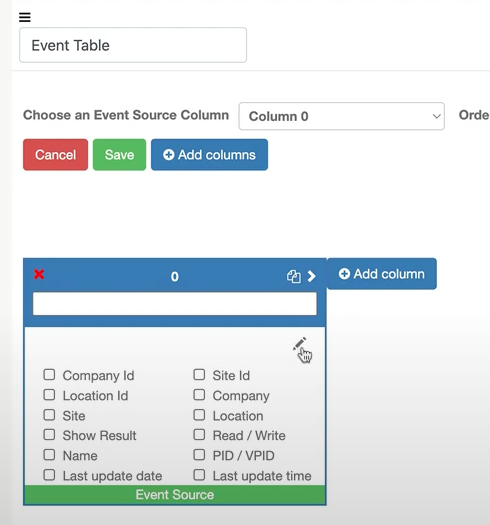
Task: Toggle the Show Result checkbox
Action: click(x=49, y=435)
